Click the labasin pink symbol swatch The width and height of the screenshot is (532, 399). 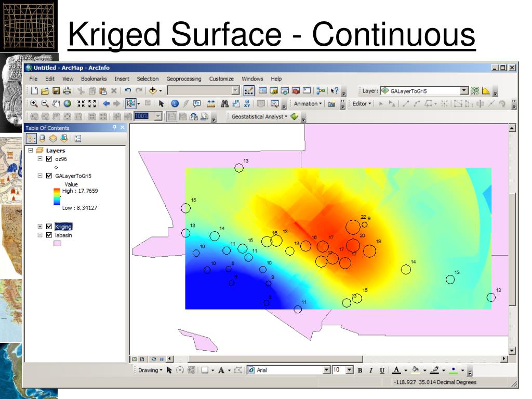[x=57, y=243]
